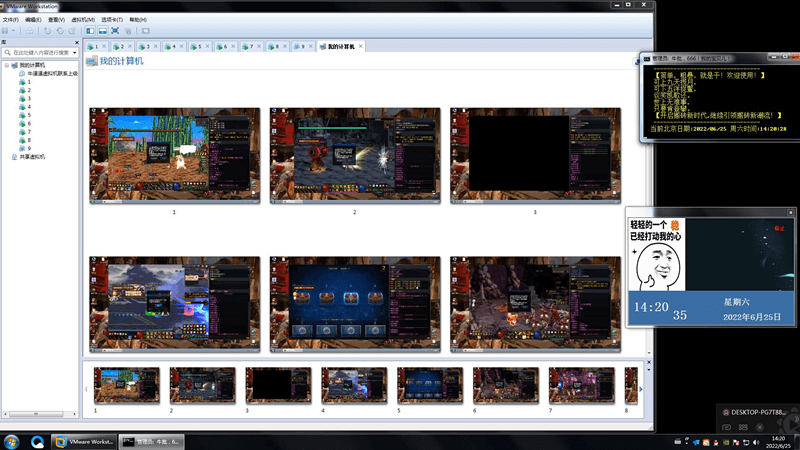The image size is (800, 450).
Task: Open the thumbnail bar options dropdown
Action: [x=648, y=370]
